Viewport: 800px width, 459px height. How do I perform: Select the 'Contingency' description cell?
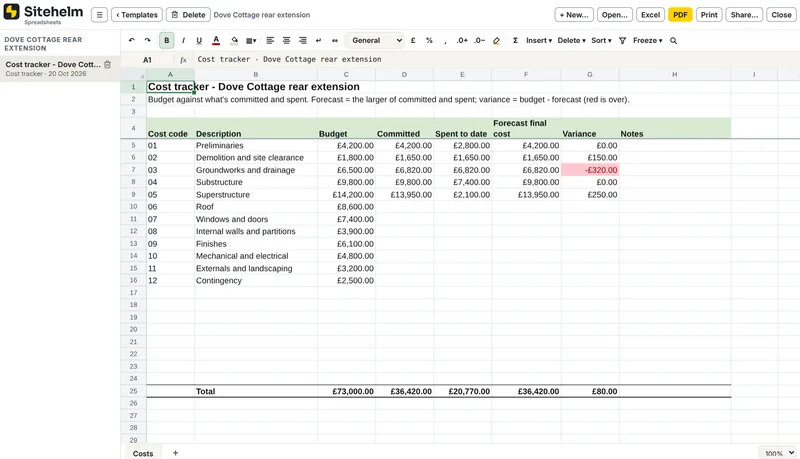click(256, 280)
